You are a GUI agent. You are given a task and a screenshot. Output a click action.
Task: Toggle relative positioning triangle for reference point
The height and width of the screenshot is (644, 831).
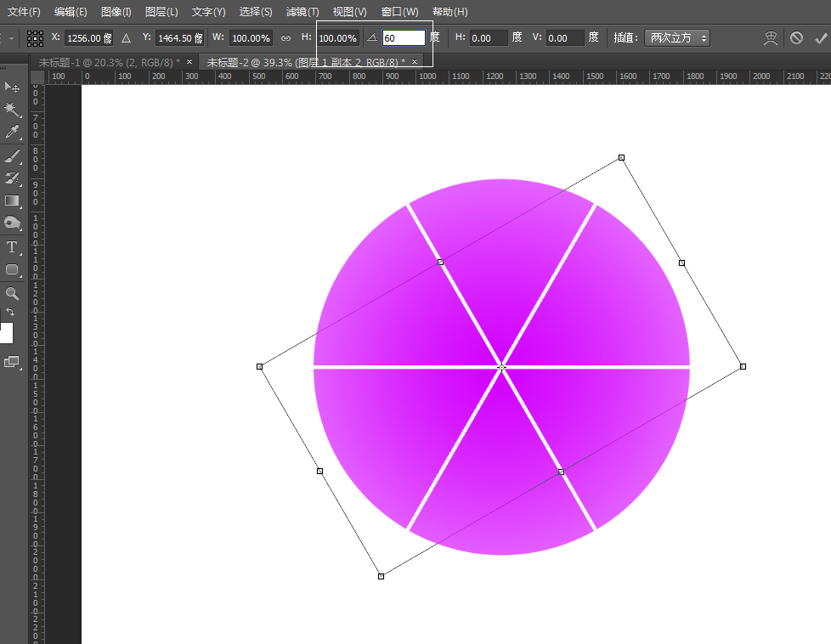coord(126,38)
